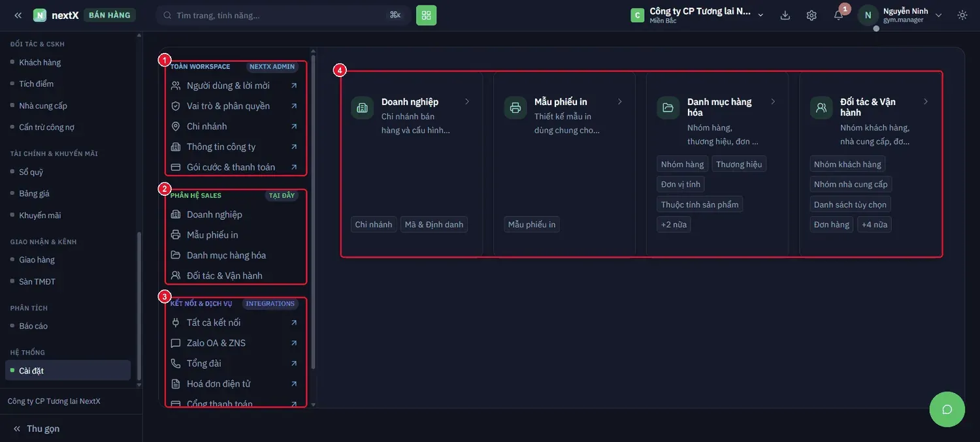Click the Mã & Định danh tag

[434, 225]
